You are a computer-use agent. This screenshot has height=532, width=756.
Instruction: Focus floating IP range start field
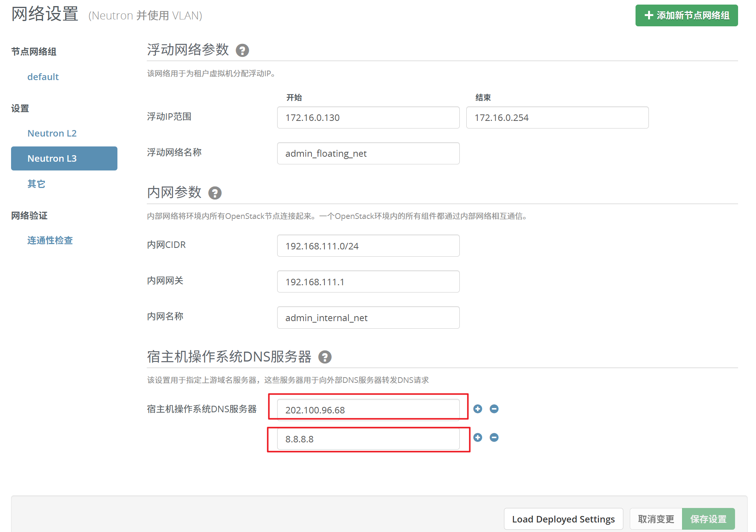pyautogui.click(x=368, y=117)
